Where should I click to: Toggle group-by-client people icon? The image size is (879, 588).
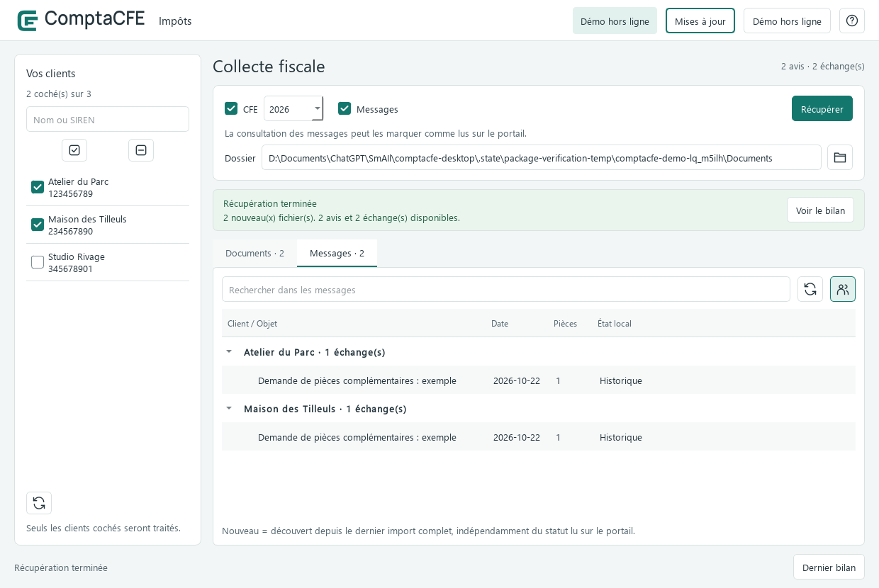click(843, 289)
